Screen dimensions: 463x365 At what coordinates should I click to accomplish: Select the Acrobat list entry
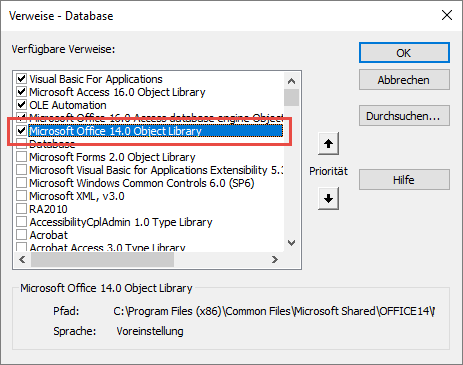pos(49,235)
